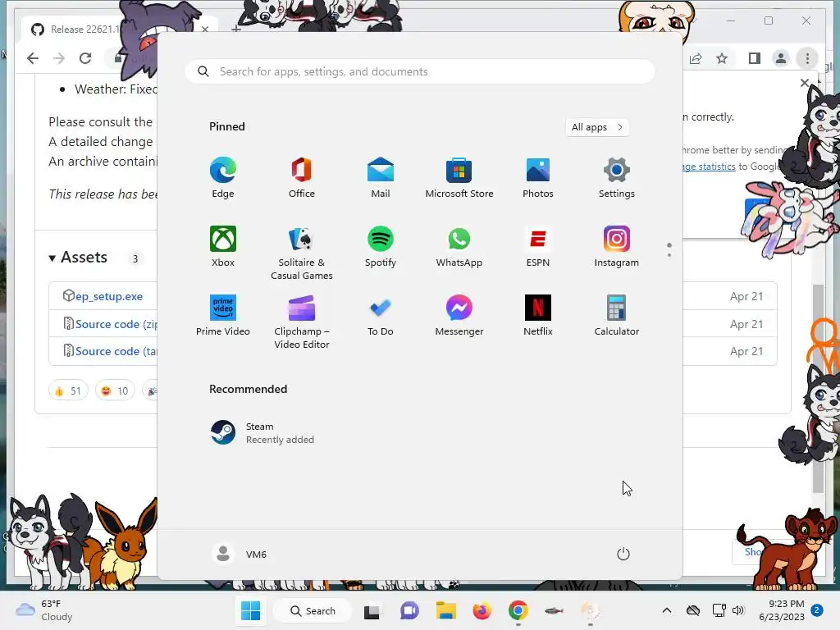Viewport: 840px width, 630px height.
Task: Open the Chat app on taskbar
Action: (409, 610)
